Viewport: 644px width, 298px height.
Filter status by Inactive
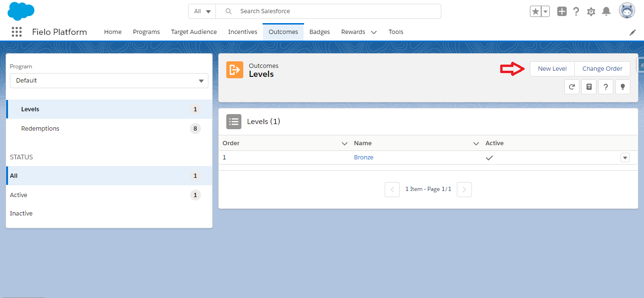(x=109, y=214)
